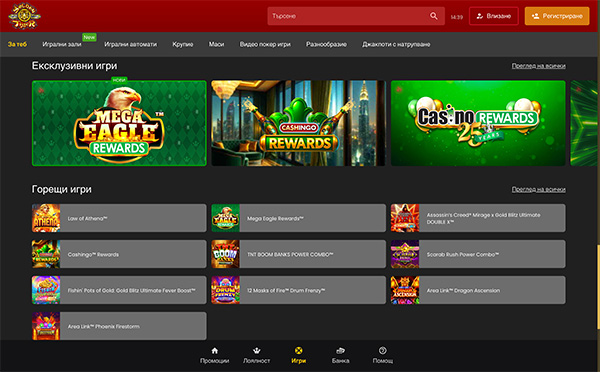The image size is (600, 372).
Task: Select Mega Eagle Rewards title in hot games
Action: click(275, 219)
